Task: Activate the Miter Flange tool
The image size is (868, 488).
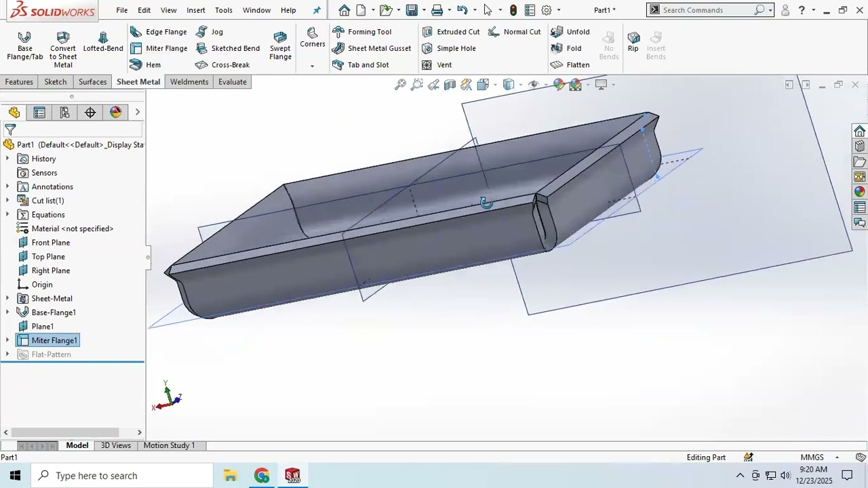Action: 158,48
